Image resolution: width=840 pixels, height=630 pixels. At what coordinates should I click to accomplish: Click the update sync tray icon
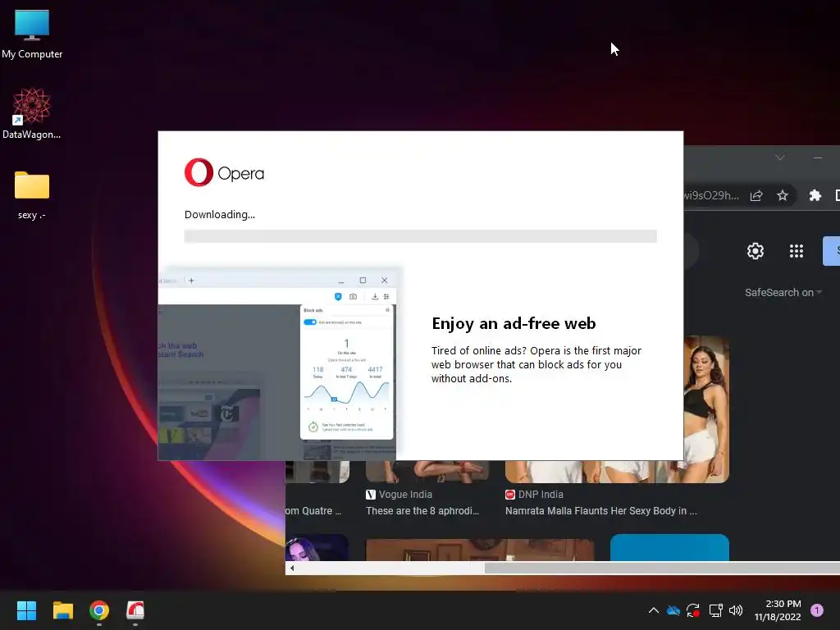point(693,610)
